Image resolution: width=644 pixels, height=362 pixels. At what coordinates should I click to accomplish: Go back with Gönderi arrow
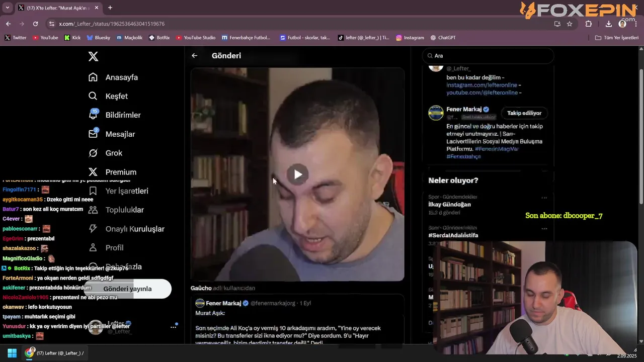coord(195,56)
